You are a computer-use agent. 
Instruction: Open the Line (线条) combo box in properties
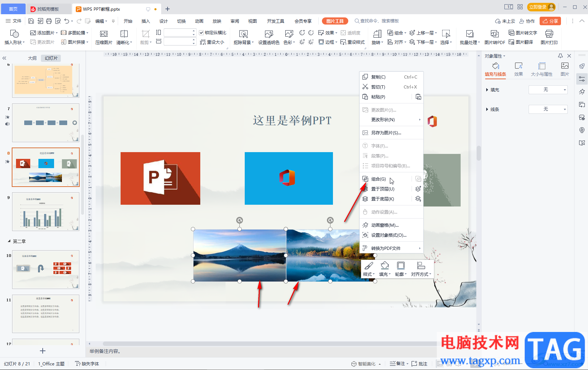(548, 109)
